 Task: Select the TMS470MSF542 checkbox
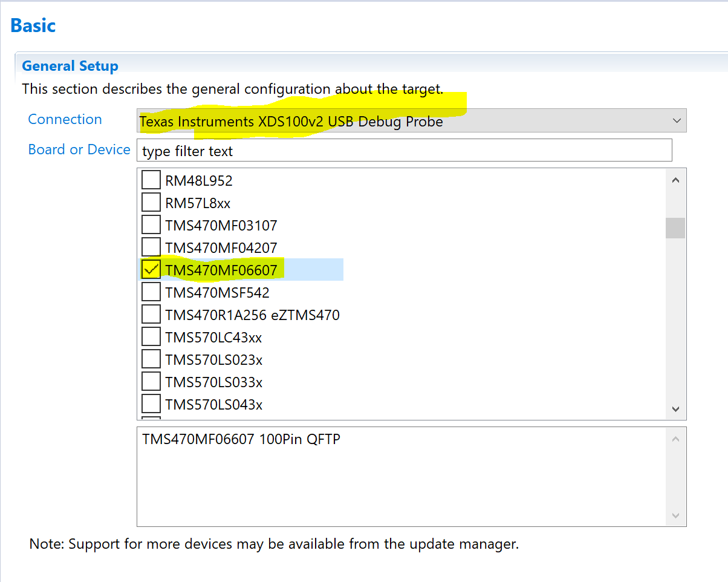[151, 292]
